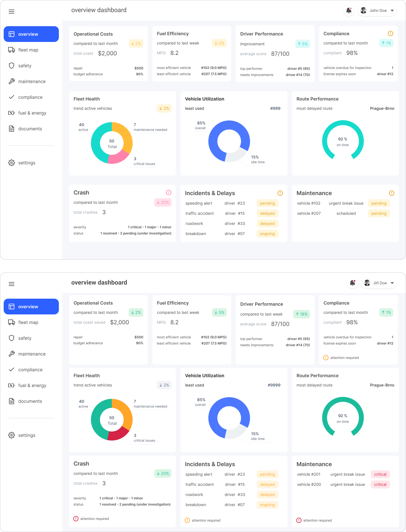Click the pending badge for vehicle #102
The height and width of the screenshot is (532, 406).
(x=379, y=203)
